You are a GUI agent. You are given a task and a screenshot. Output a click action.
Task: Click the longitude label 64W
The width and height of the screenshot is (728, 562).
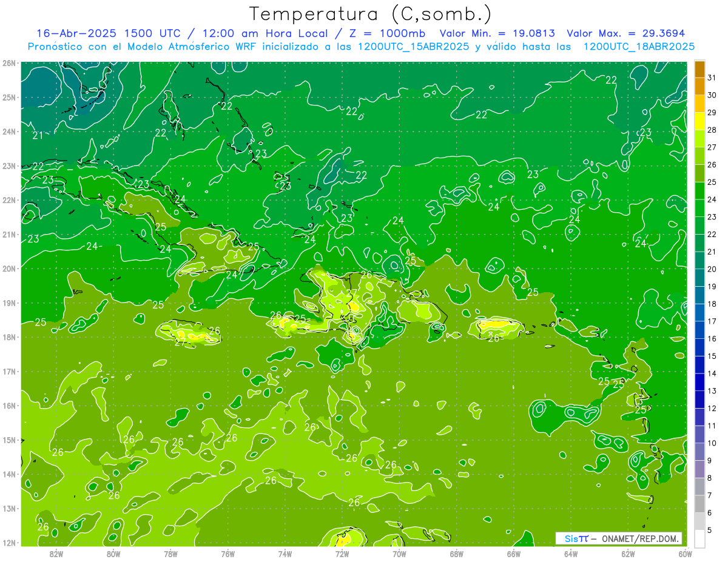(x=571, y=554)
